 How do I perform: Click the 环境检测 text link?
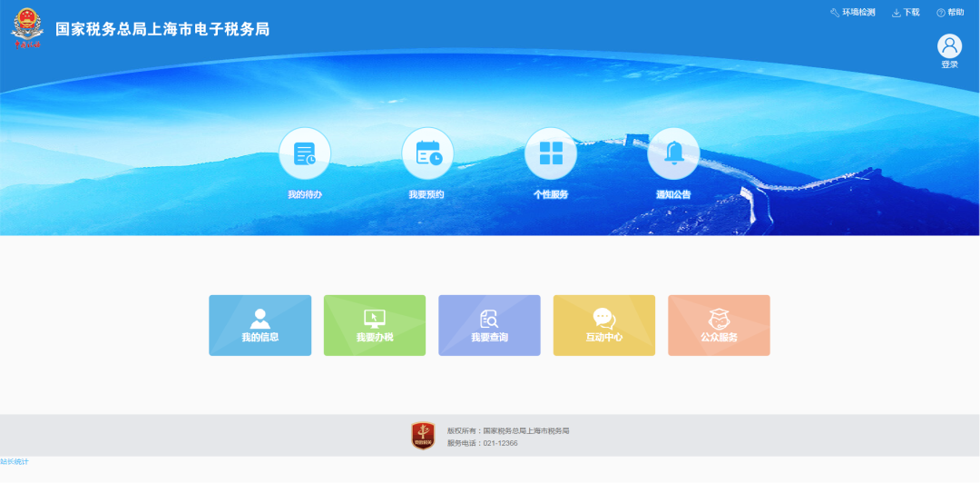pyautogui.click(x=858, y=13)
